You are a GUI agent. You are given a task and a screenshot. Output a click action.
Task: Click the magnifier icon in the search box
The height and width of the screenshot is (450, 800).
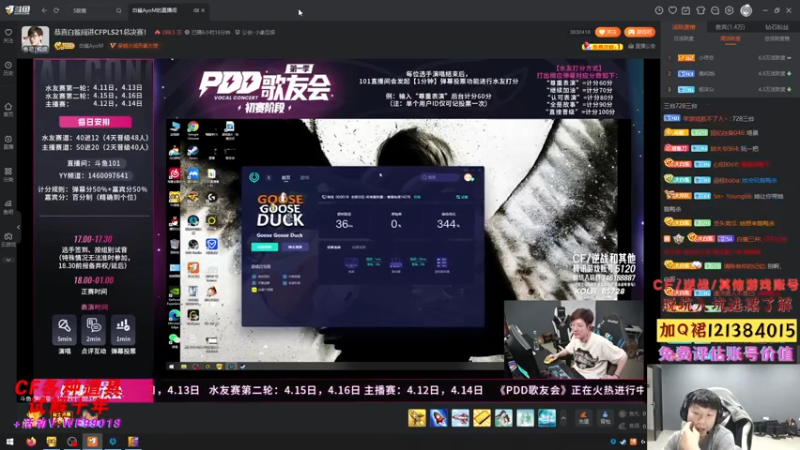pos(118,10)
